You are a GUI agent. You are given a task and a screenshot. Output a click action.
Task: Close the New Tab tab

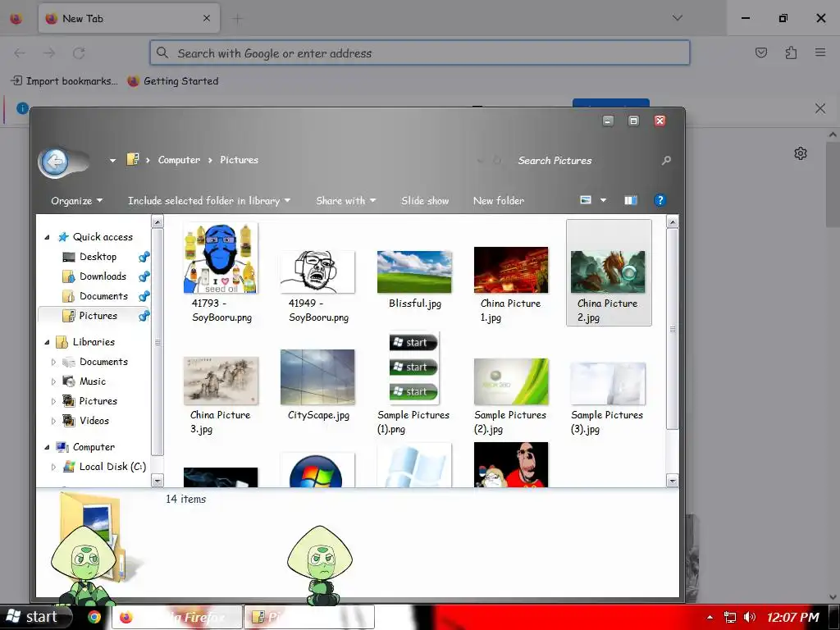pyautogui.click(x=207, y=18)
